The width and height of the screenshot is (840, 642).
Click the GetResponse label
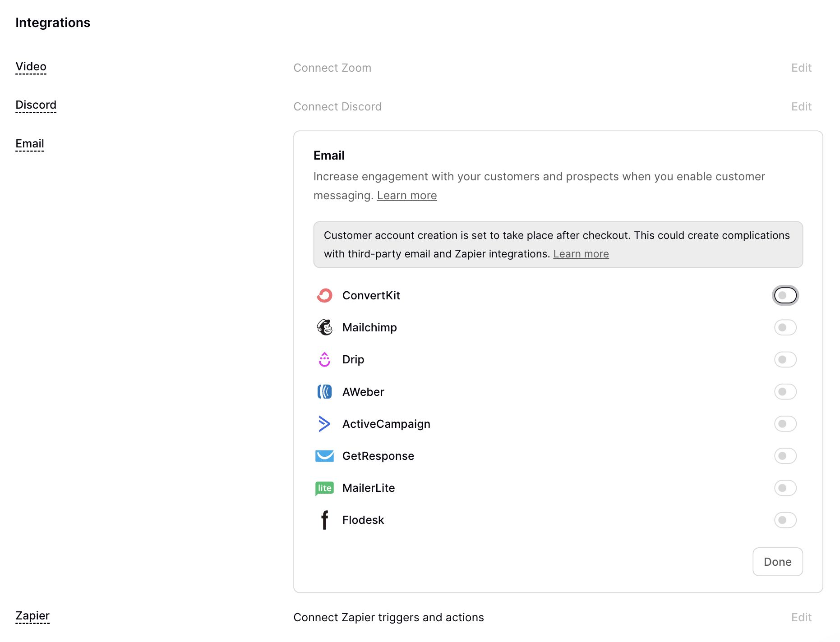pos(378,456)
